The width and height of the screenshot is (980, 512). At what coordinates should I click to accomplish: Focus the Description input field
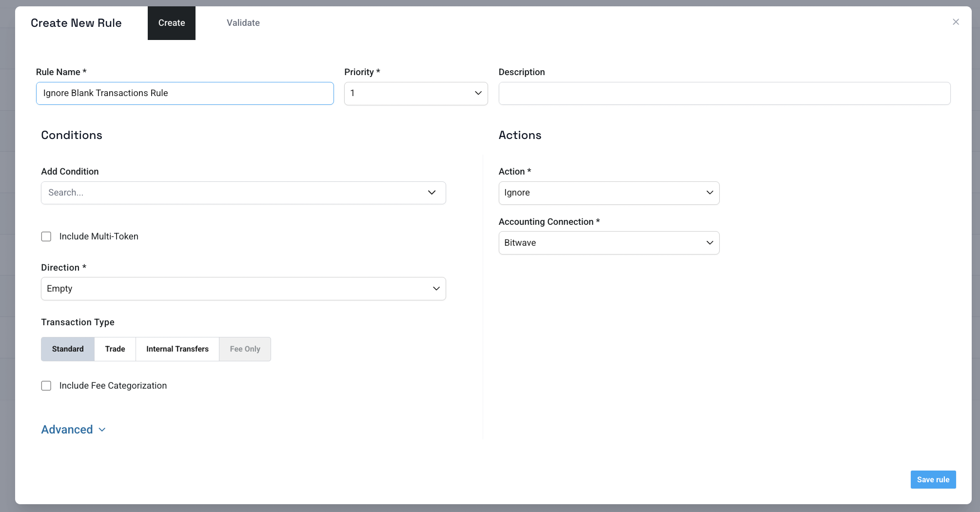pyautogui.click(x=724, y=93)
